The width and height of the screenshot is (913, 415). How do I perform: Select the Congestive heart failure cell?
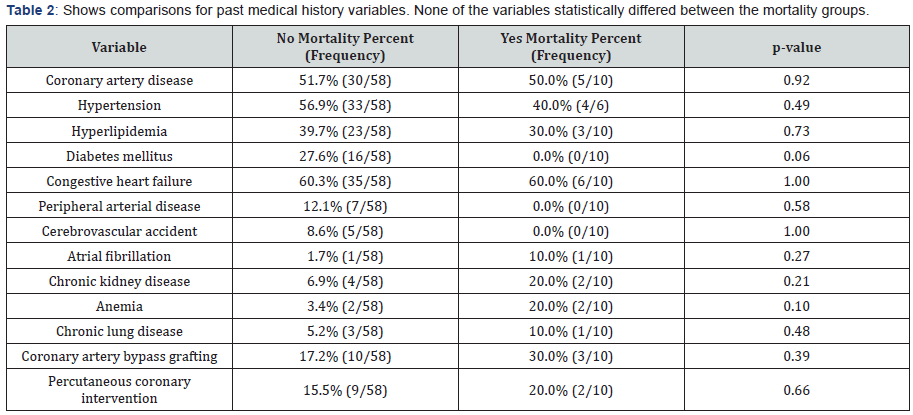[x=119, y=181]
